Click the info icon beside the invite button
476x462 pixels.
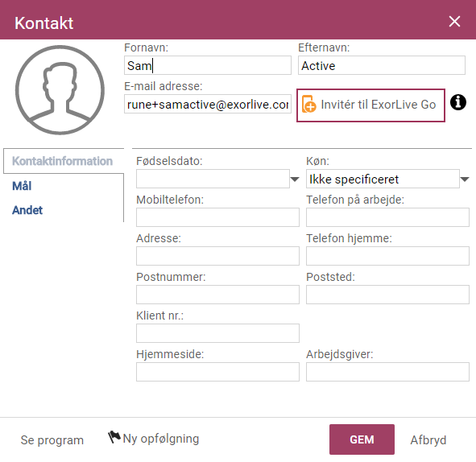click(x=457, y=102)
